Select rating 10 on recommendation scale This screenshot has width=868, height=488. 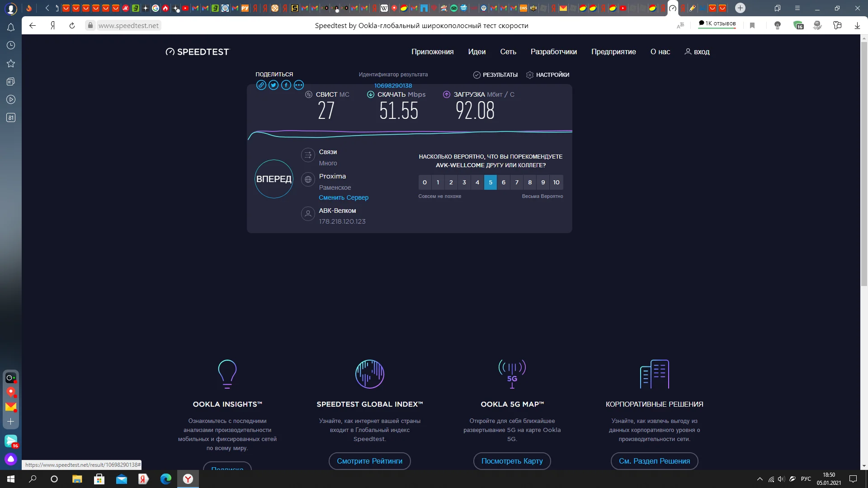(x=557, y=183)
